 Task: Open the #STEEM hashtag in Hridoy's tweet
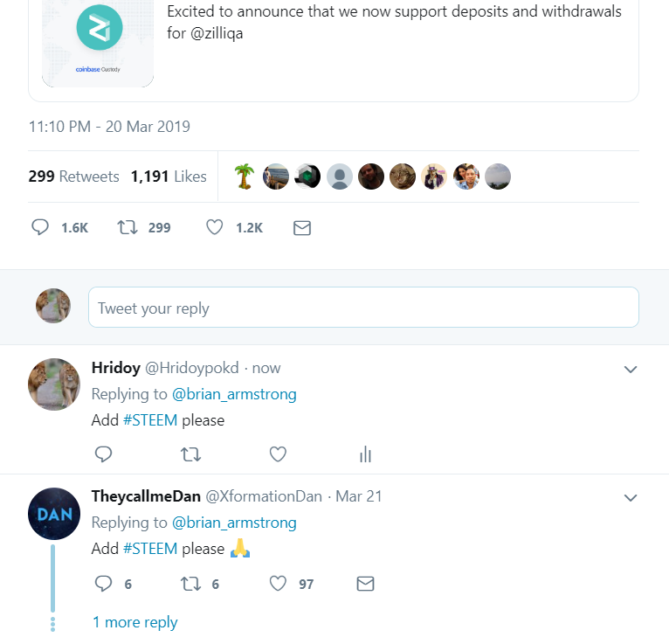[x=150, y=420]
